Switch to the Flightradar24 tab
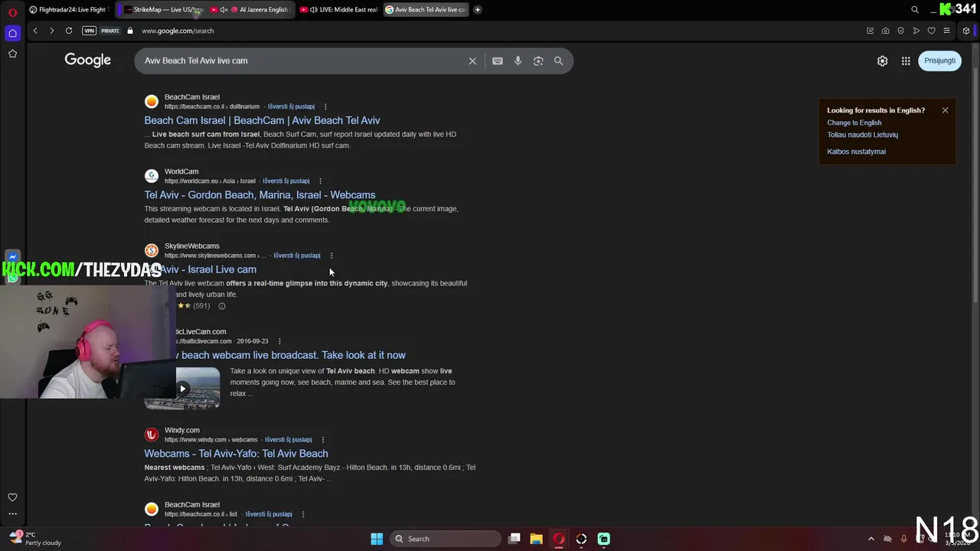 pos(69,10)
